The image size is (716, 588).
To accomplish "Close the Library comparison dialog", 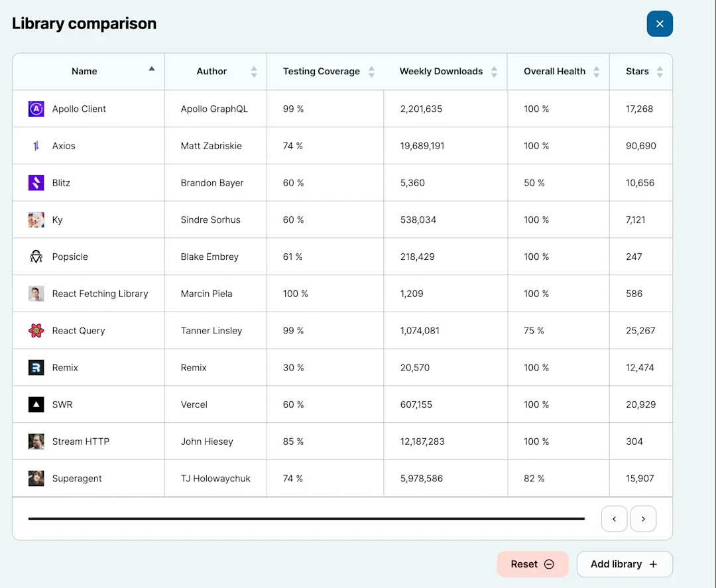I will click(x=660, y=24).
